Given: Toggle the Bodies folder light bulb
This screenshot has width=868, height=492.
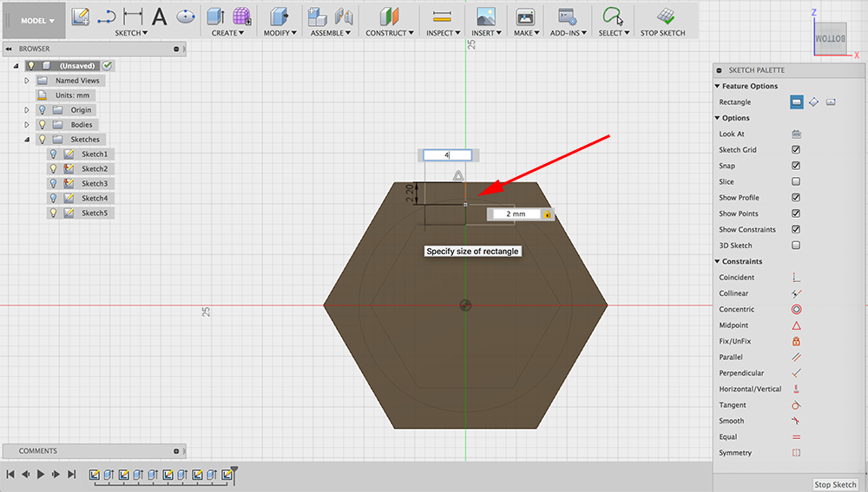Looking at the screenshot, I should tap(42, 125).
